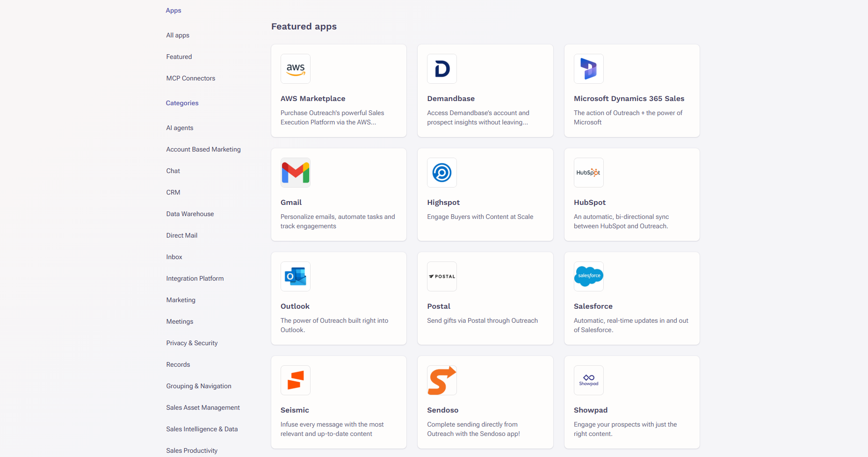Image resolution: width=868 pixels, height=457 pixels.
Task: Select Sales Productivity category
Action: 192,450
